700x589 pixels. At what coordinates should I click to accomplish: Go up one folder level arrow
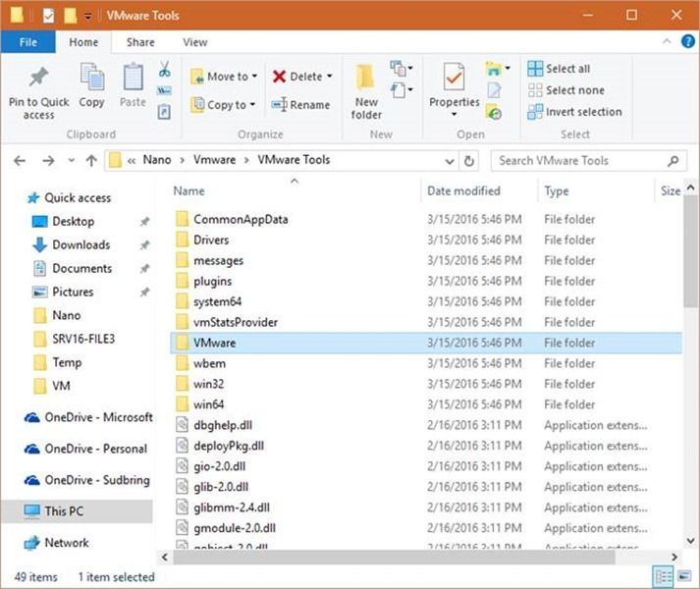(91, 160)
